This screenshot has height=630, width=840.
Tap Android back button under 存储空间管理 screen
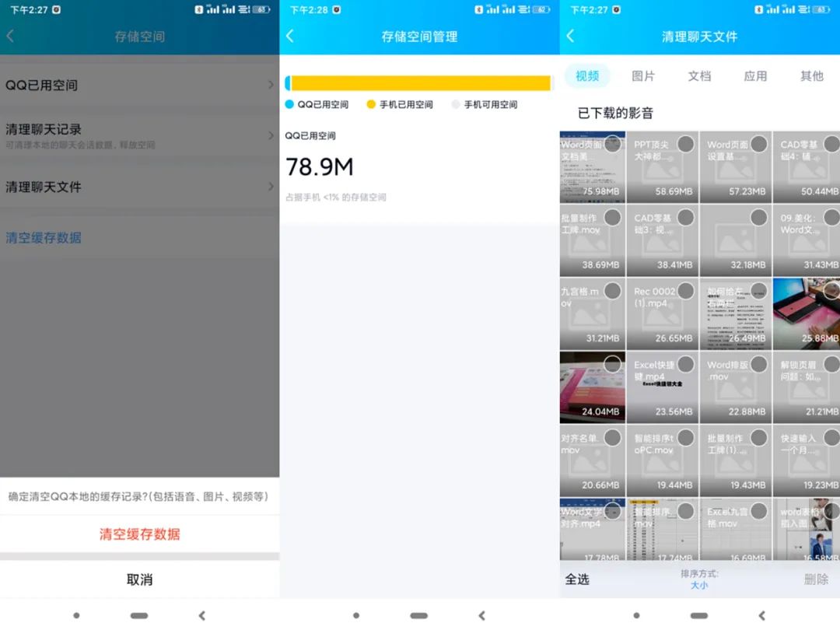[481, 615]
